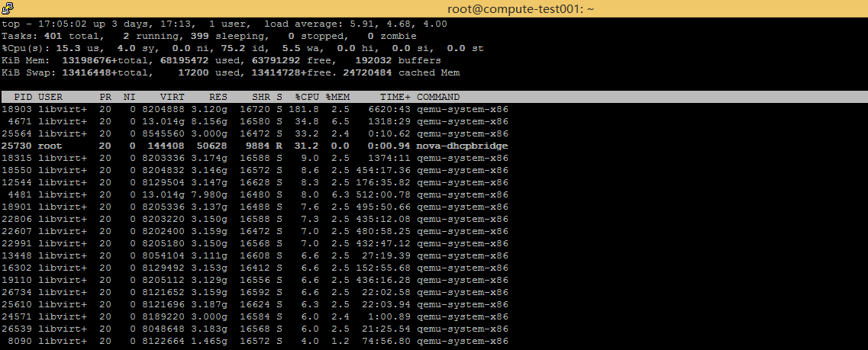This screenshot has width=868, height=350.
Task: Click the SHR value 9884
Action: tap(258, 146)
